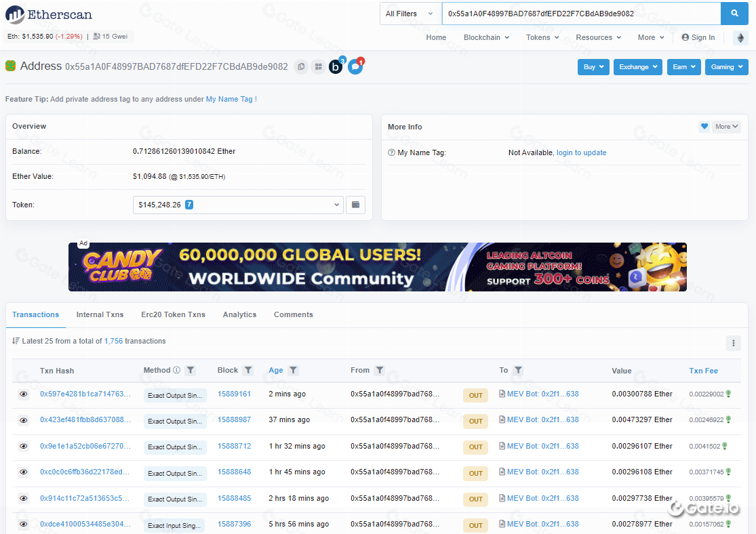Click the Sign In link
Screen dimensions: 756x534
point(698,37)
